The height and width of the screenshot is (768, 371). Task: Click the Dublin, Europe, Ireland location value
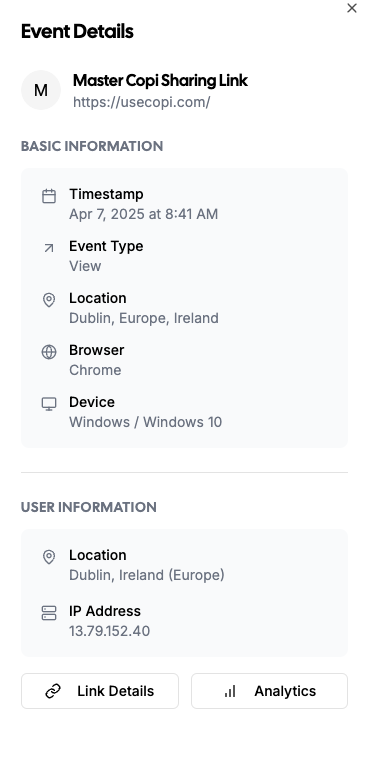[x=144, y=318]
